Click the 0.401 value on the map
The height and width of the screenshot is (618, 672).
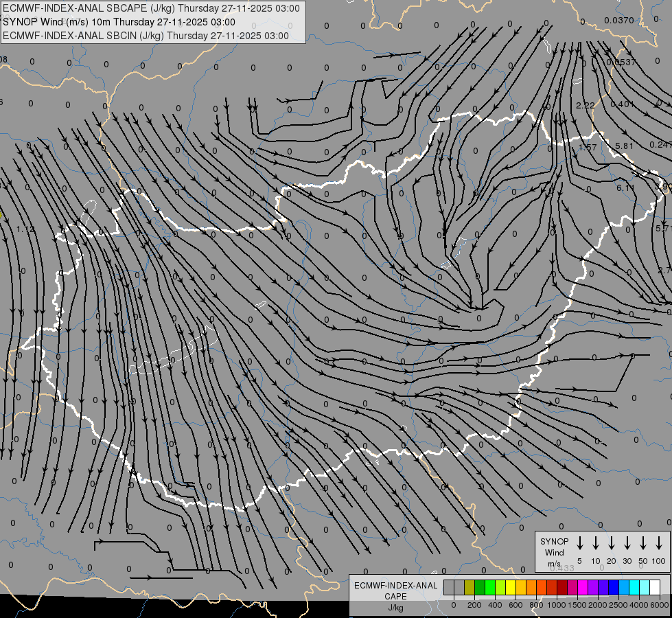pos(623,104)
